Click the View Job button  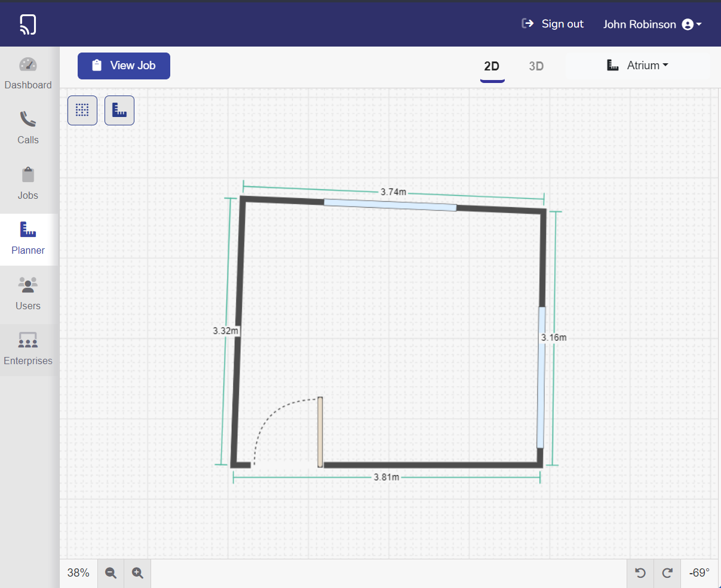(124, 66)
